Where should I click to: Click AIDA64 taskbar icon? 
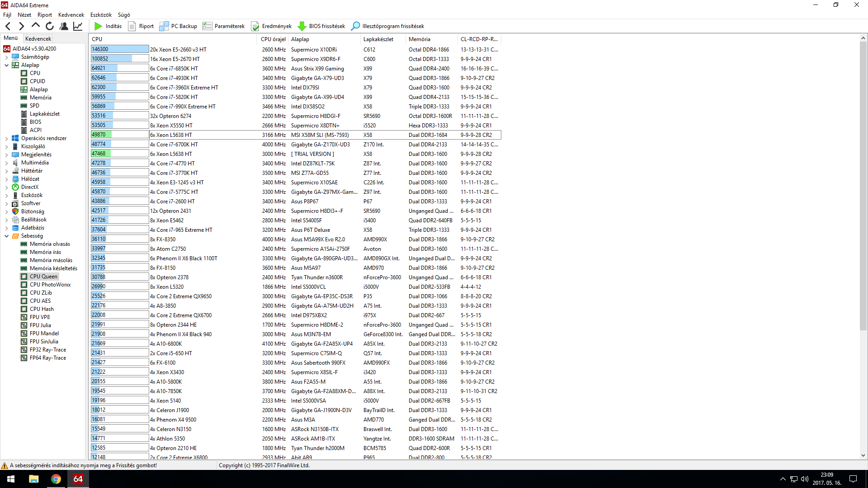(78, 479)
